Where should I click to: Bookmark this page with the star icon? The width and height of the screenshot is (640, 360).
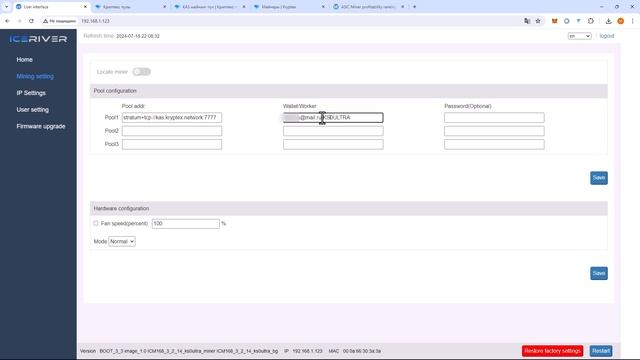point(538,21)
